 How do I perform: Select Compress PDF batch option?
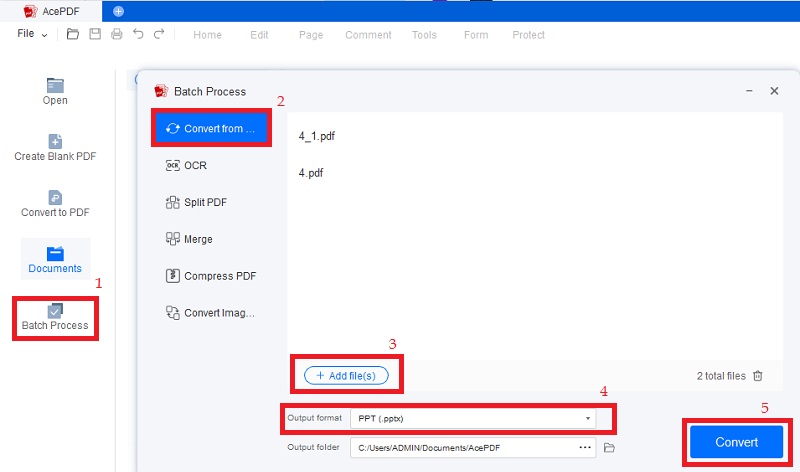coord(211,276)
